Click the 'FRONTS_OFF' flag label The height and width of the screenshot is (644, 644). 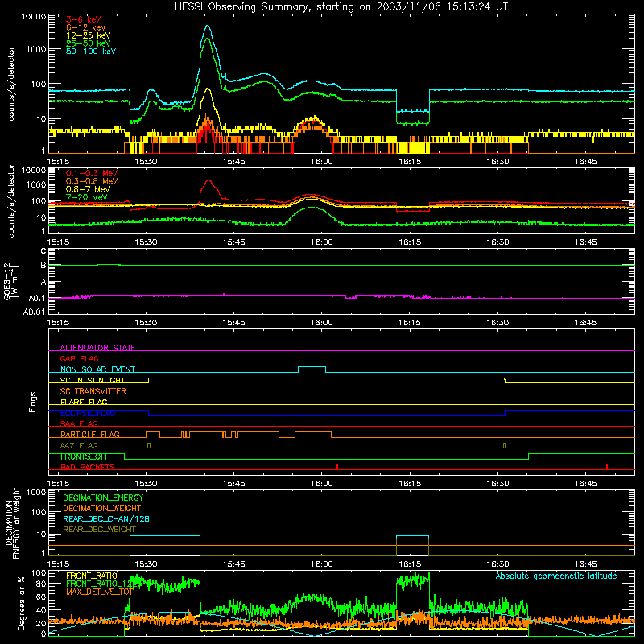(x=85, y=456)
